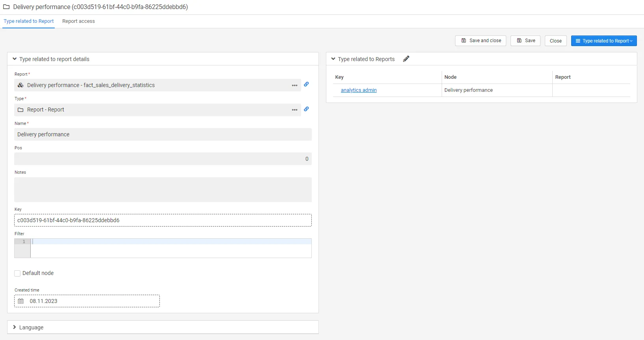
Task: Click the folder icon beside page title
Action: pyautogui.click(x=6, y=7)
